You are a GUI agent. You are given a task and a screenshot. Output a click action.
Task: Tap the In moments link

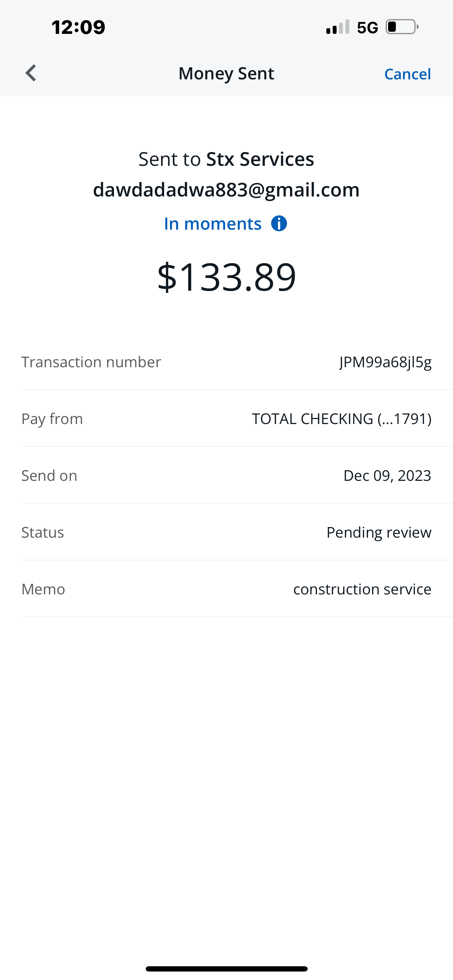tap(213, 224)
